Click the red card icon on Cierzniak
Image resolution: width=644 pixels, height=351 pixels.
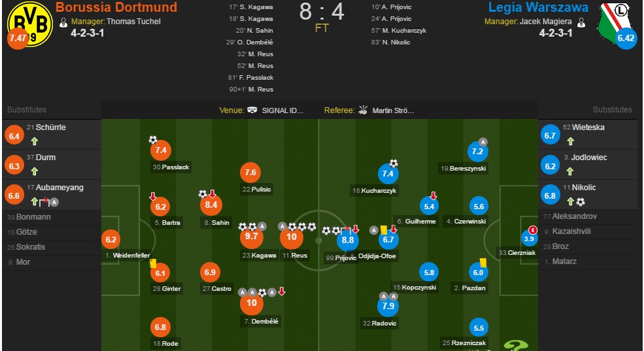[x=533, y=230]
